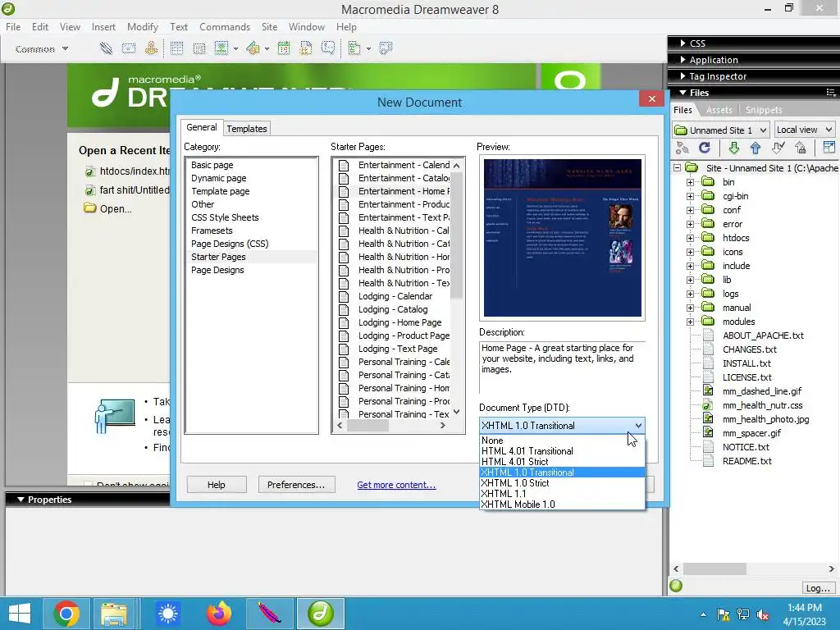Switch to the Templates tab in dialog
This screenshot has height=630, width=840.
tap(246, 129)
